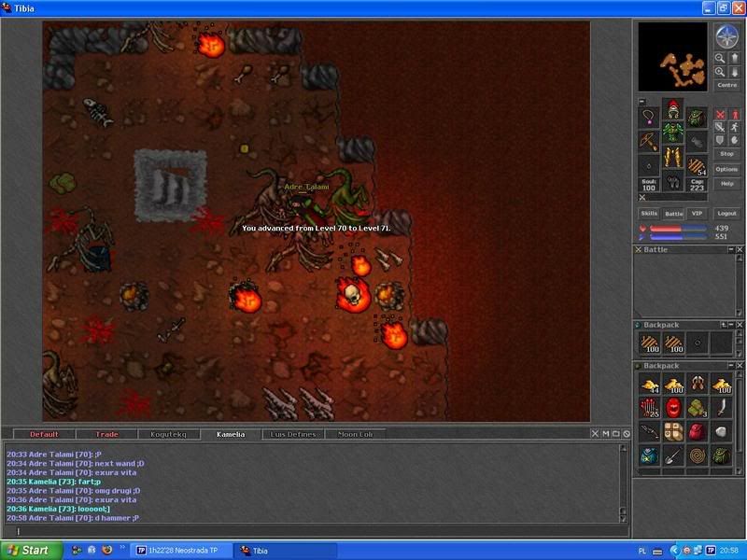Zoom out the minimap
This screenshot has width=747, height=560.
click(720, 59)
